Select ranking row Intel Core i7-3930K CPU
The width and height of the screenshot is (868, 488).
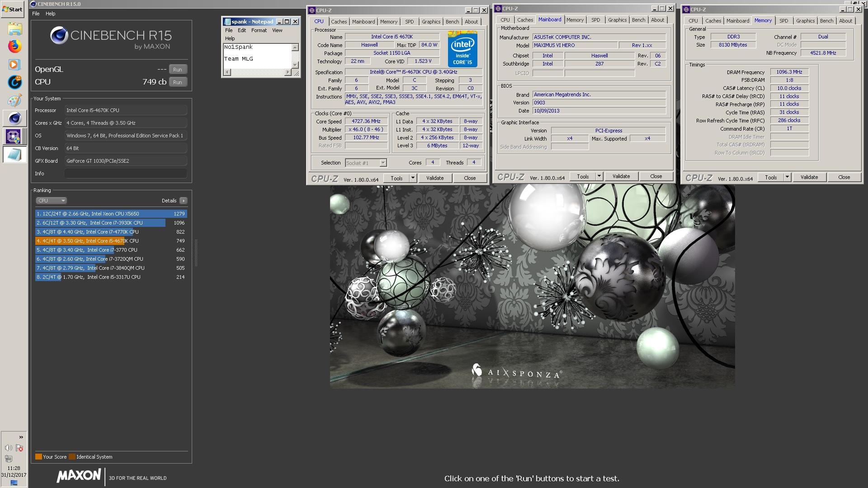[x=111, y=223]
